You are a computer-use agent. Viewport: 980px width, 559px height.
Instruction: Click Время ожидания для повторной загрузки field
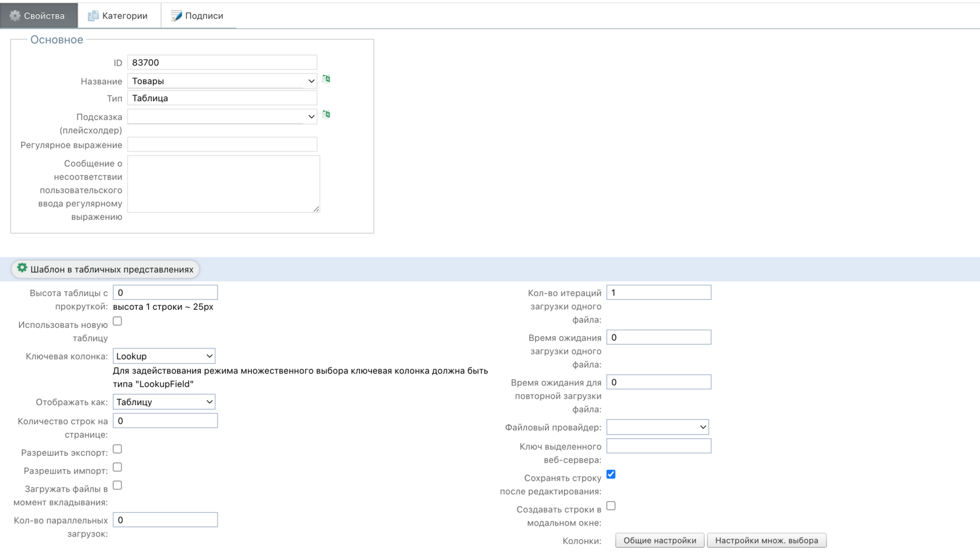tap(659, 382)
